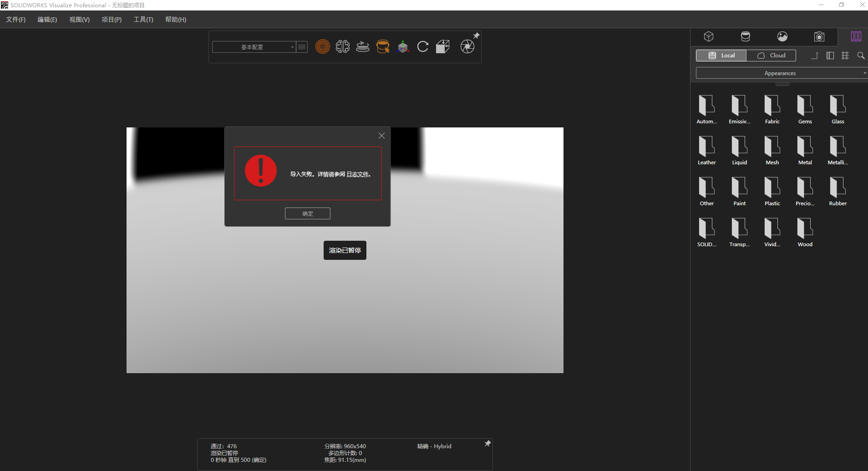The image size is (868, 471).
Task: Click the turntable icon in toolbar
Action: point(362,46)
